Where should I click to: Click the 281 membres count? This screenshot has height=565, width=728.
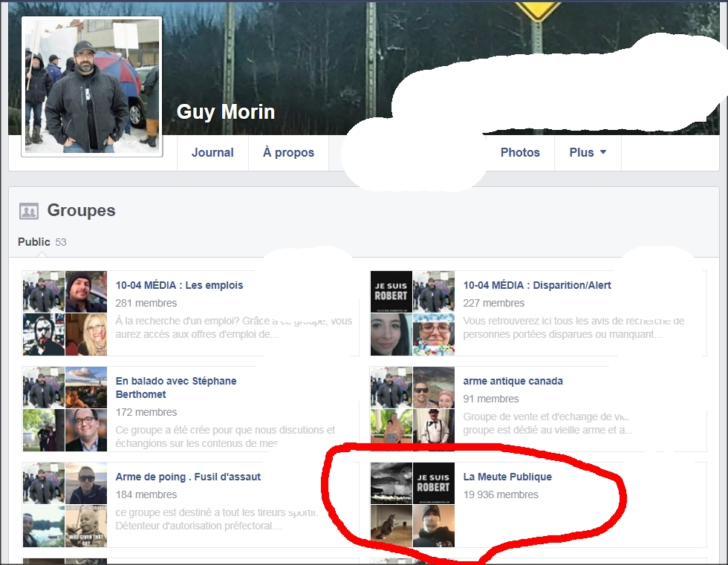pyautogui.click(x=146, y=304)
